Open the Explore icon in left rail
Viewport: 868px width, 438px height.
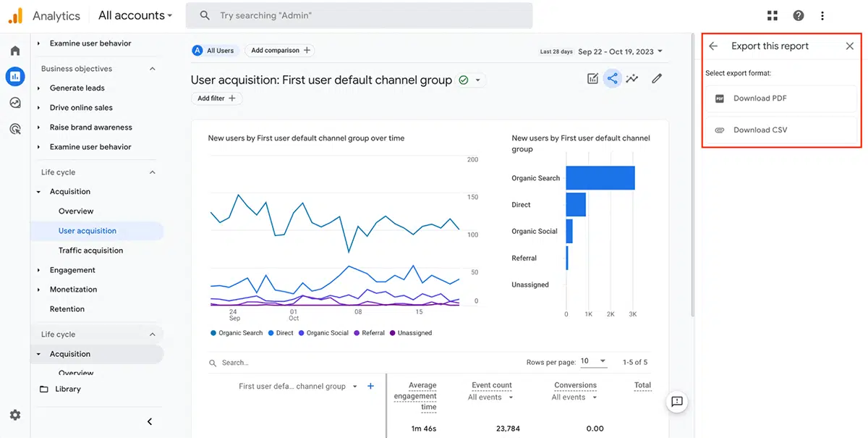pos(15,103)
